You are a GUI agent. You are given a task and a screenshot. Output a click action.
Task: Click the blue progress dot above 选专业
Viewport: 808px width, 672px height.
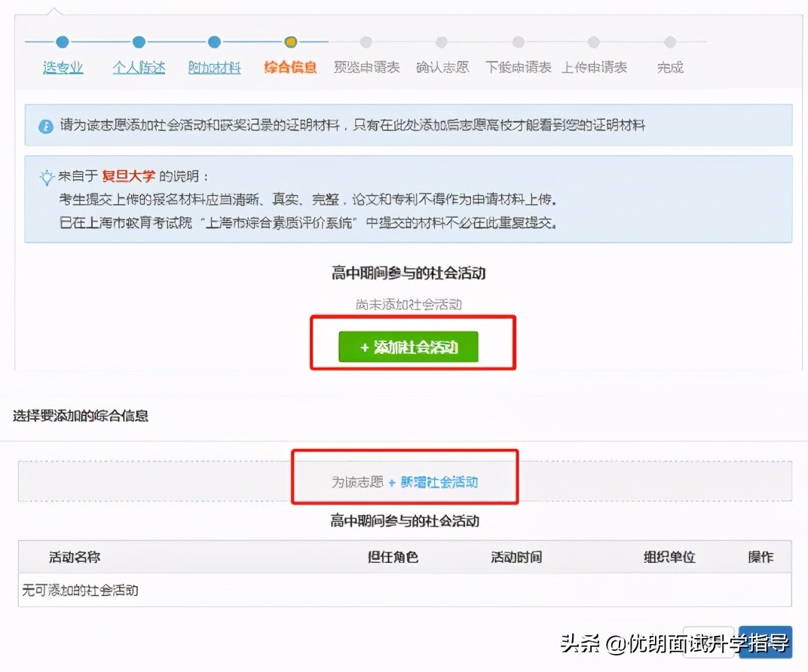63,41
